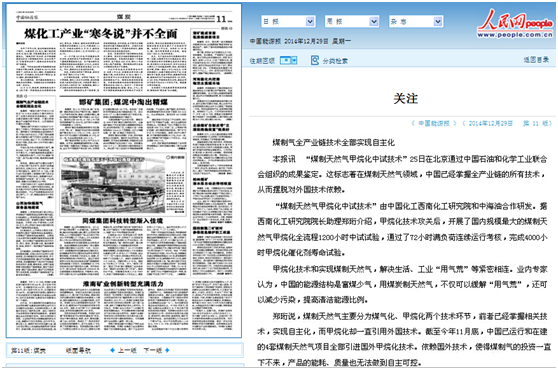Click the 第11版 link in byline
The image size is (558, 370).
(x=536, y=123)
